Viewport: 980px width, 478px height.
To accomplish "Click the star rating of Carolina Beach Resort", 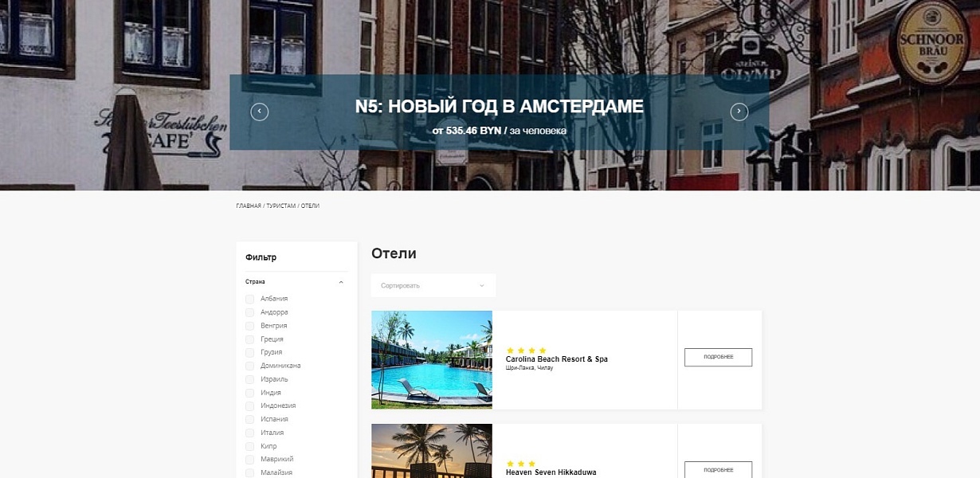I will pyautogui.click(x=527, y=351).
